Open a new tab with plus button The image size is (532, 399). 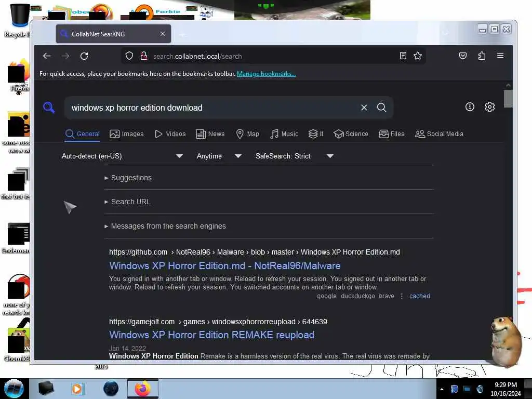coord(182,34)
